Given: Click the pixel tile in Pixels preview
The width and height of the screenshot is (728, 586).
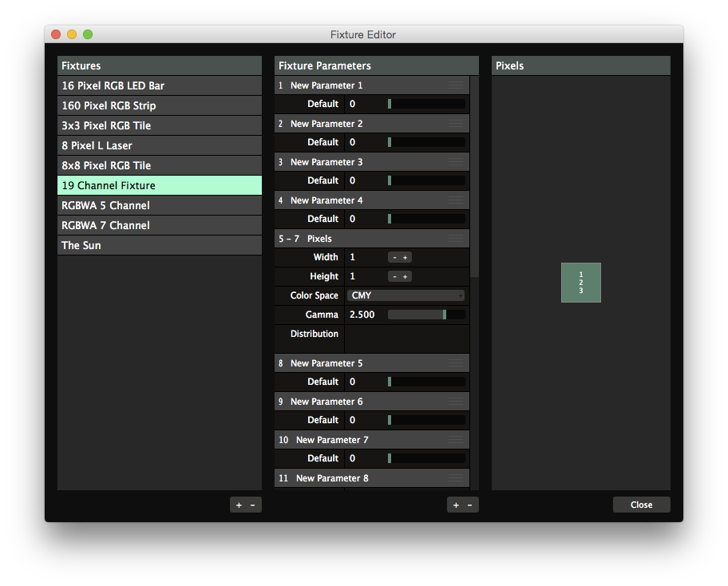Looking at the screenshot, I should coord(581,283).
